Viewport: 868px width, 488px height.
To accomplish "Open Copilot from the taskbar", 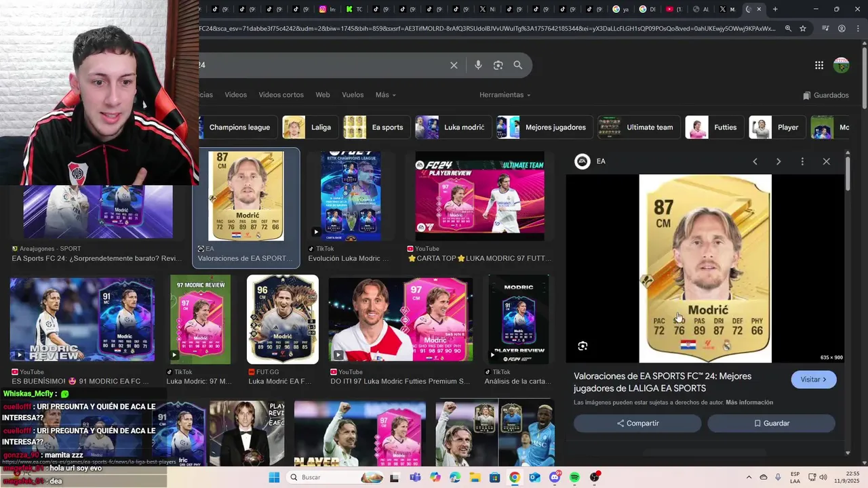I will pos(435,477).
